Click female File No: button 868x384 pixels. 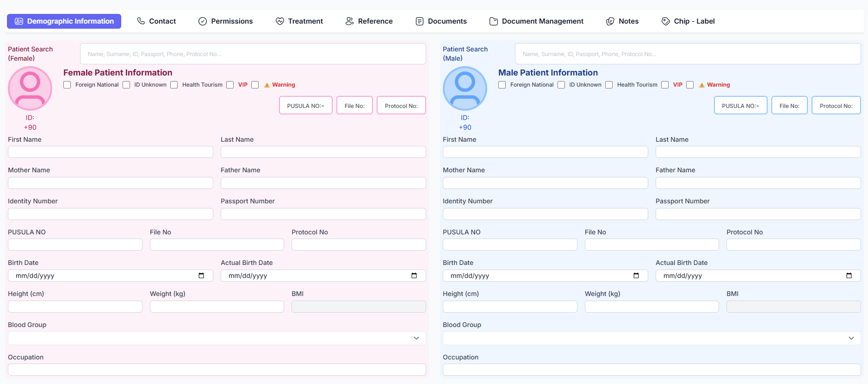[x=355, y=106]
